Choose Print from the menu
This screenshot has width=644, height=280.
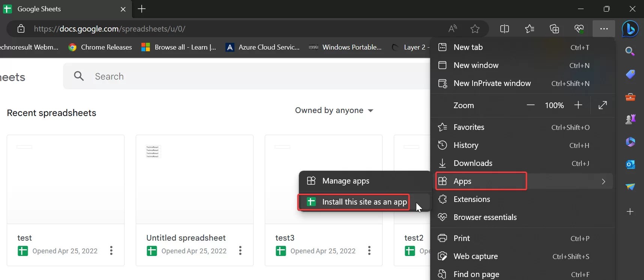tap(522, 238)
